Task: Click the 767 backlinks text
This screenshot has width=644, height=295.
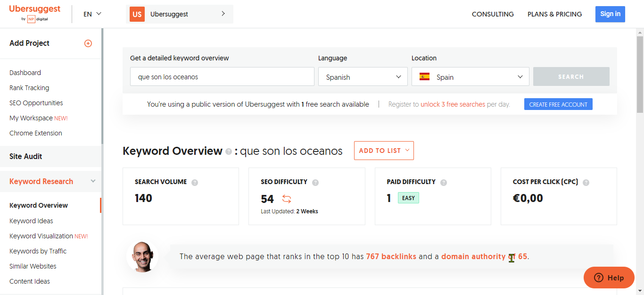Action: pyautogui.click(x=391, y=257)
